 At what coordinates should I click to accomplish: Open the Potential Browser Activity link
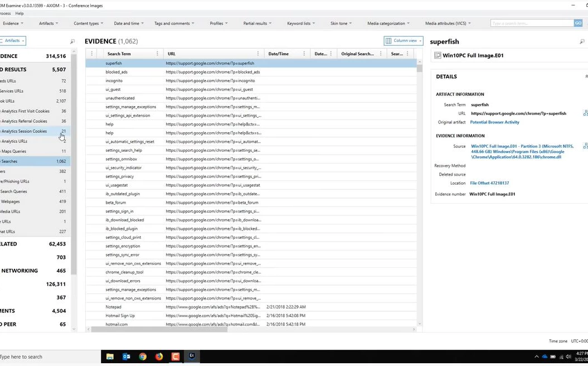point(494,122)
